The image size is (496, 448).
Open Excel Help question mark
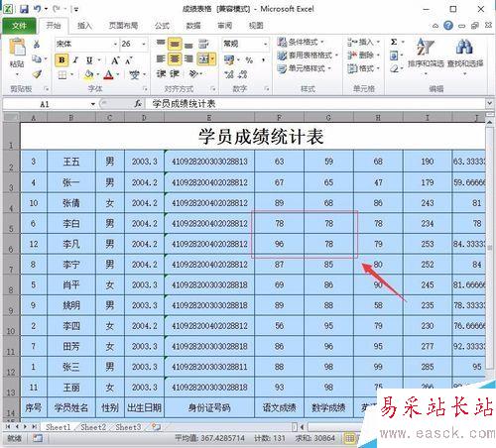(x=448, y=26)
